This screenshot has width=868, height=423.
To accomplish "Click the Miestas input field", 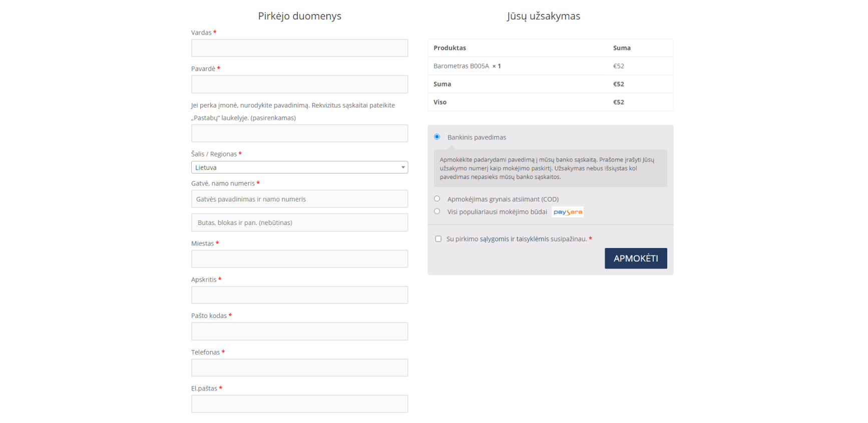I will pyautogui.click(x=299, y=259).
